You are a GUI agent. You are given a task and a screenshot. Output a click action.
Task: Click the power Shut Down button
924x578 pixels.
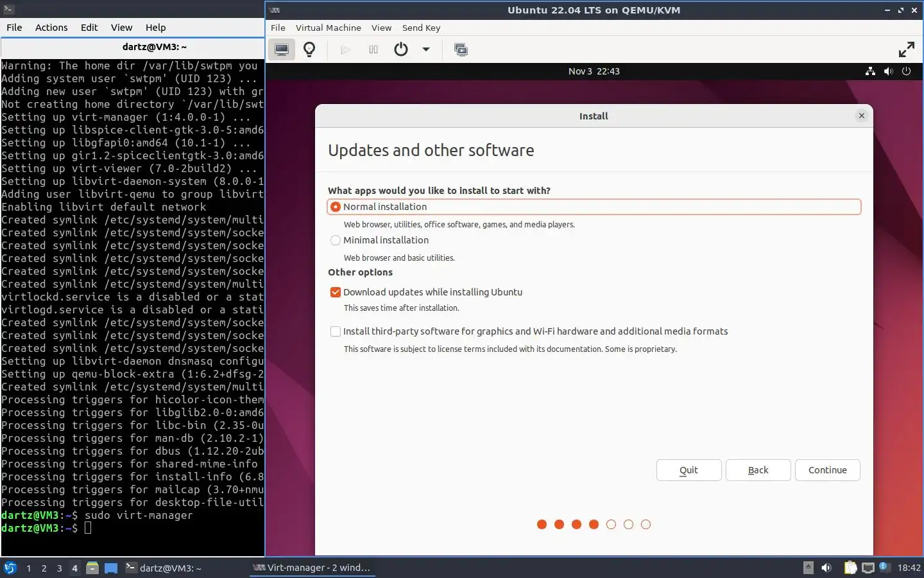tap(401, 49)
